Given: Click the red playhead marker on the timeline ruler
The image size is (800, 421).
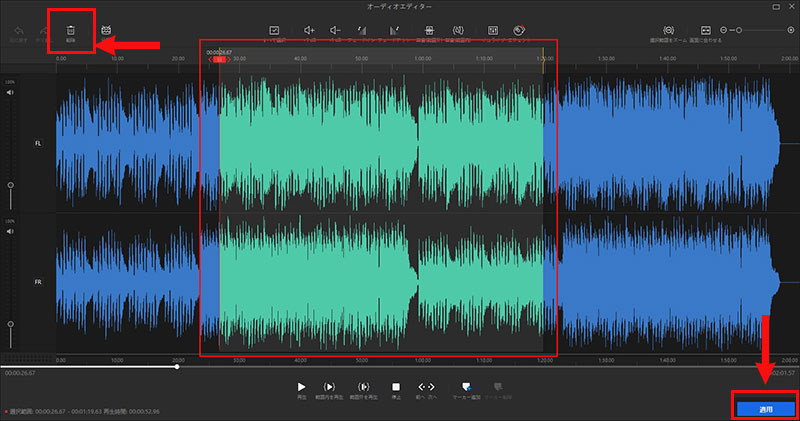Looking at the screenshot, I should tap(217, 60).
